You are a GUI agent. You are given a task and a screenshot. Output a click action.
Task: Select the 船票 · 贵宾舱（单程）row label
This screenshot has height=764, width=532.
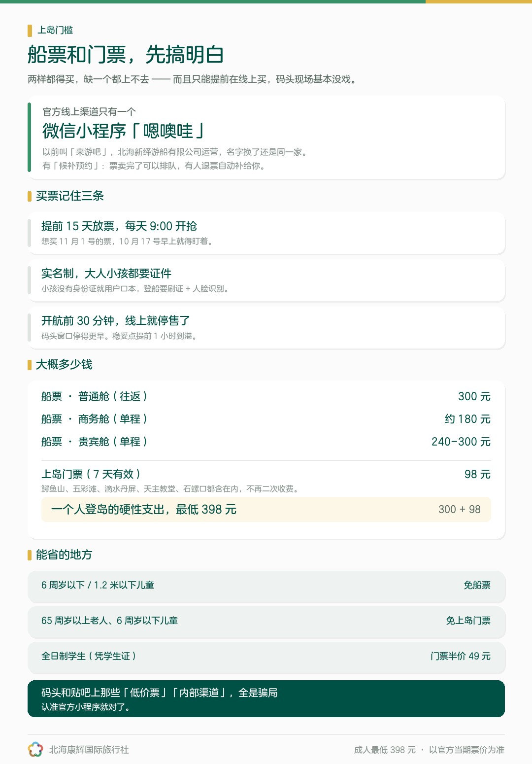click(95, 442)
